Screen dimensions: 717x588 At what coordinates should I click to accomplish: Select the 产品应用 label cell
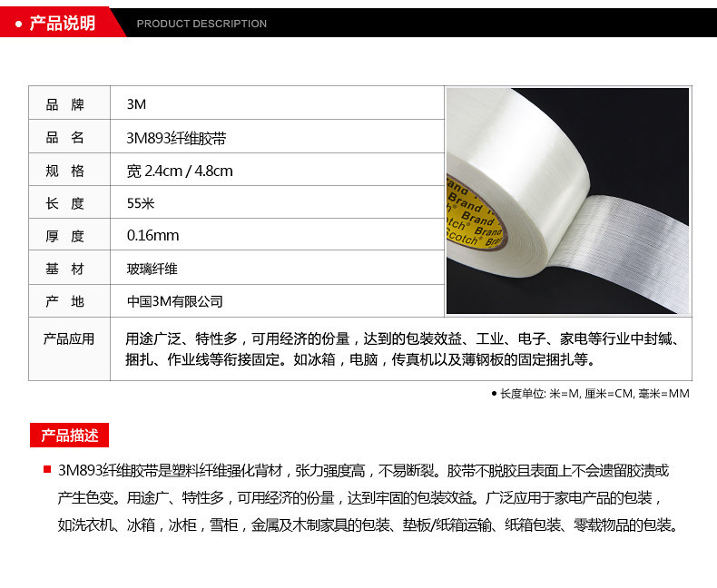[70, 348]
